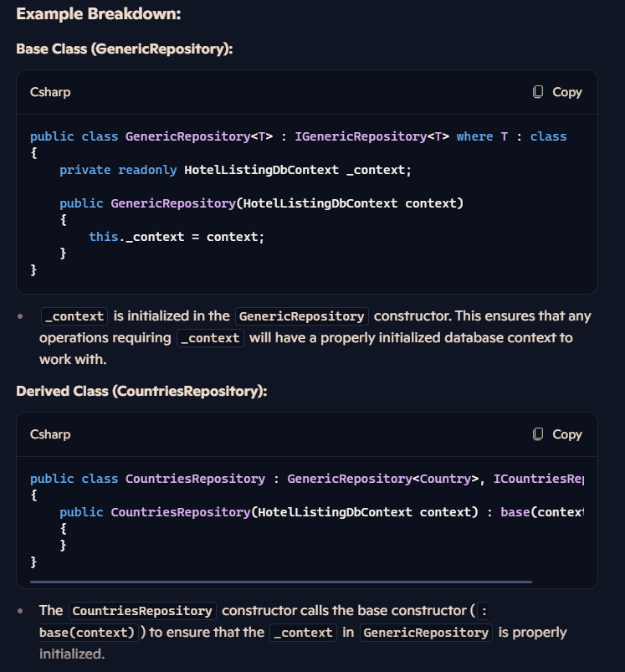The width and height of the screenshot is (625, 672).
Task: Click the _context chip starting the first bullet
Action: [x=74, y=316]
